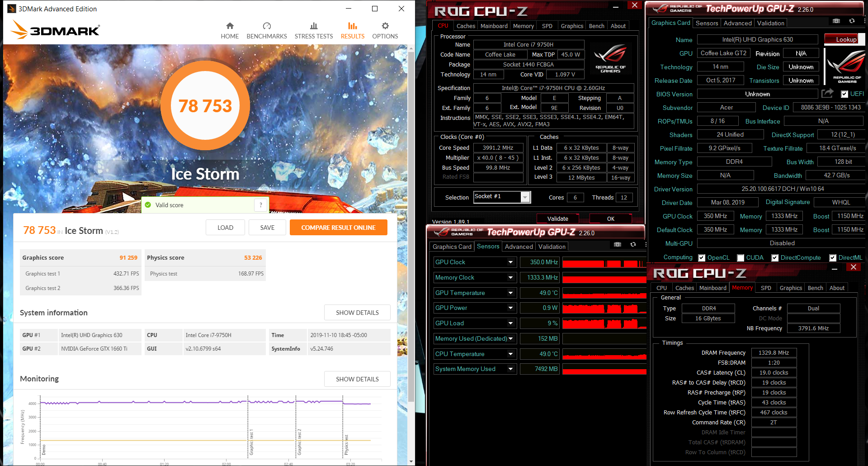Click the Driver Version field
The height and width of the screenshot is (466, 868).
(782, 189)
